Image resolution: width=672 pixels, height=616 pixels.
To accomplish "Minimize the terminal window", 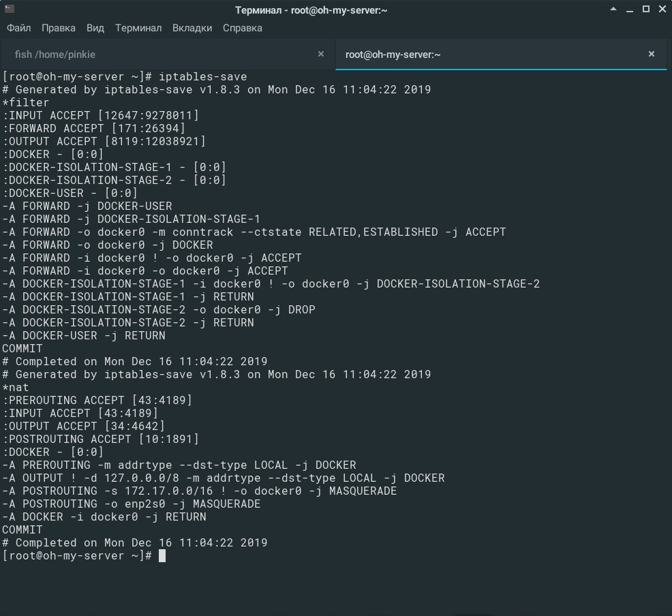I will coord(630,10).
